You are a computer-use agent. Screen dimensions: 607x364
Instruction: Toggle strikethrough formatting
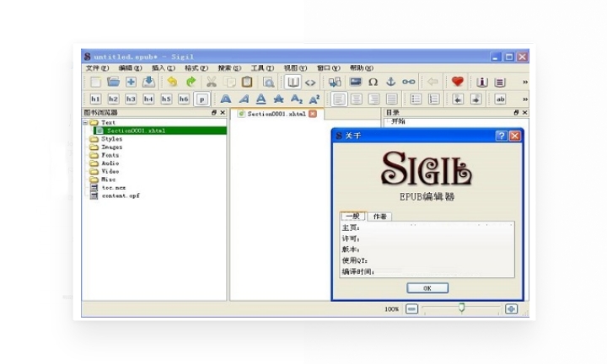tap(279, 99)
